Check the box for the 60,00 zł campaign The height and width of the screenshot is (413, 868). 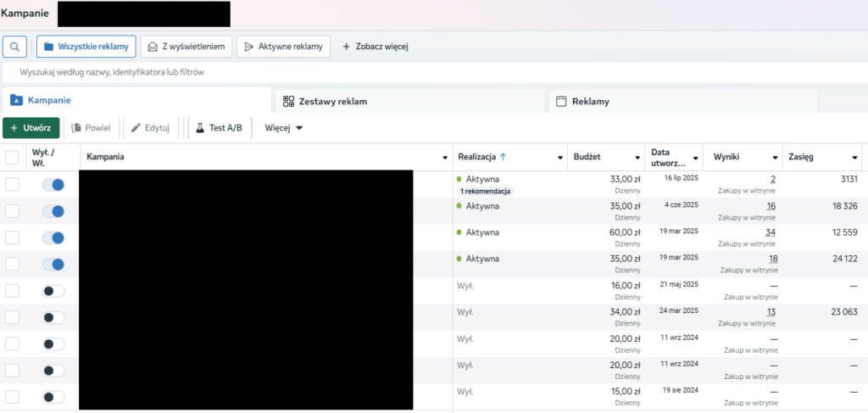[12, 237]
